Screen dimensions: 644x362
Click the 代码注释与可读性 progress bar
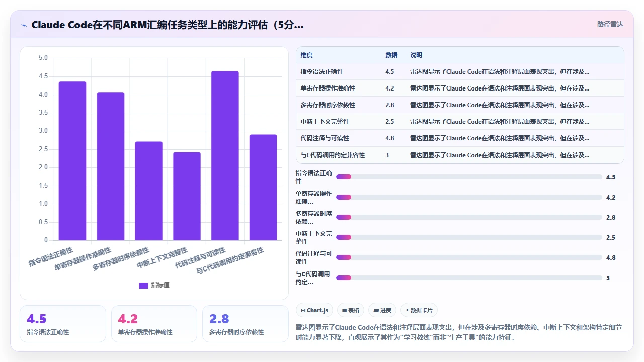(x=469, y=257)
